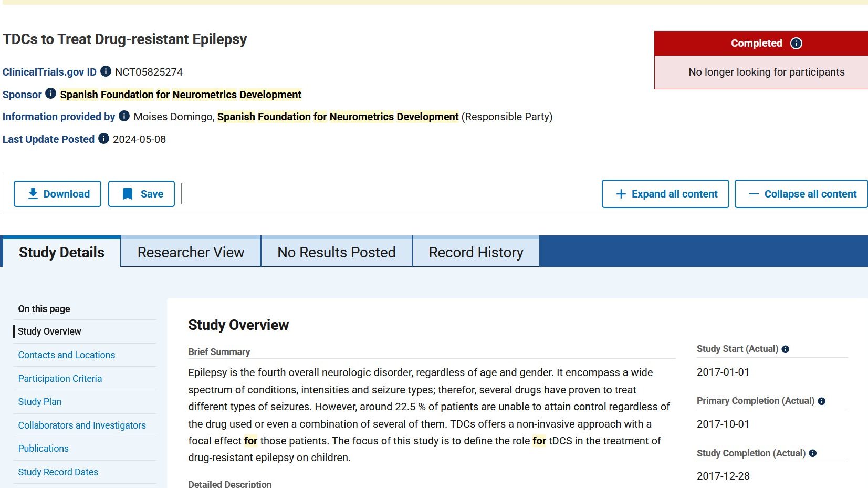The image size is (868, 488).
Task: Click the Detailed Description heading
Action: click(x=229, y=484)
